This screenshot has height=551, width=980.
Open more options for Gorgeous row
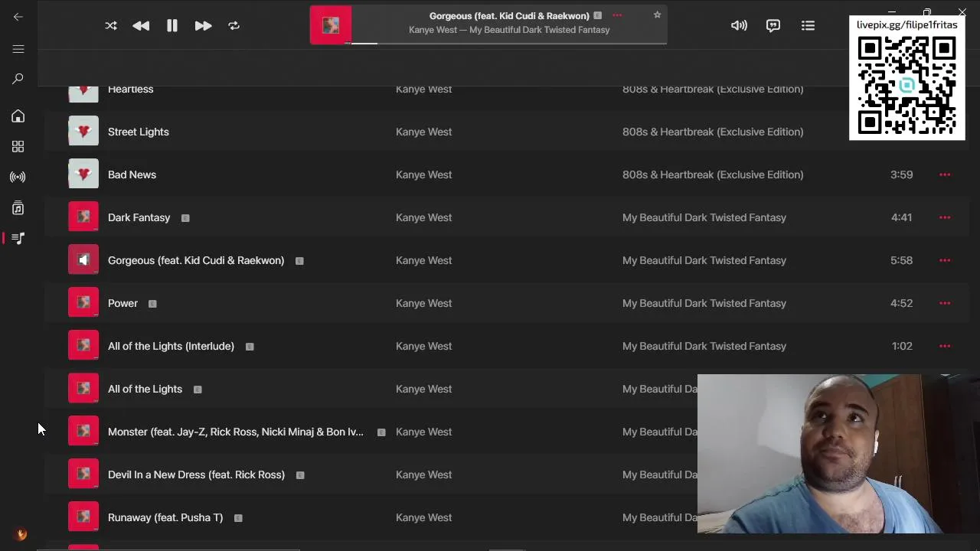(945, 260)
